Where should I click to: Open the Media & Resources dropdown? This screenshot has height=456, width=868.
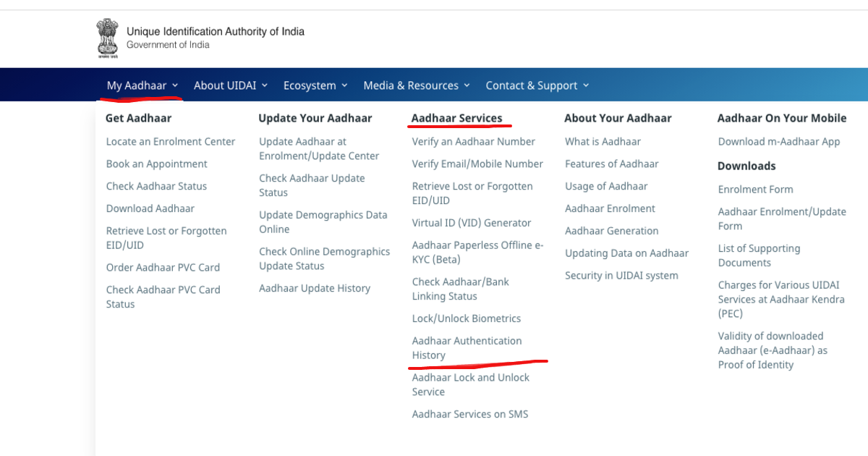pyautogui.click(x=411, y=85)
